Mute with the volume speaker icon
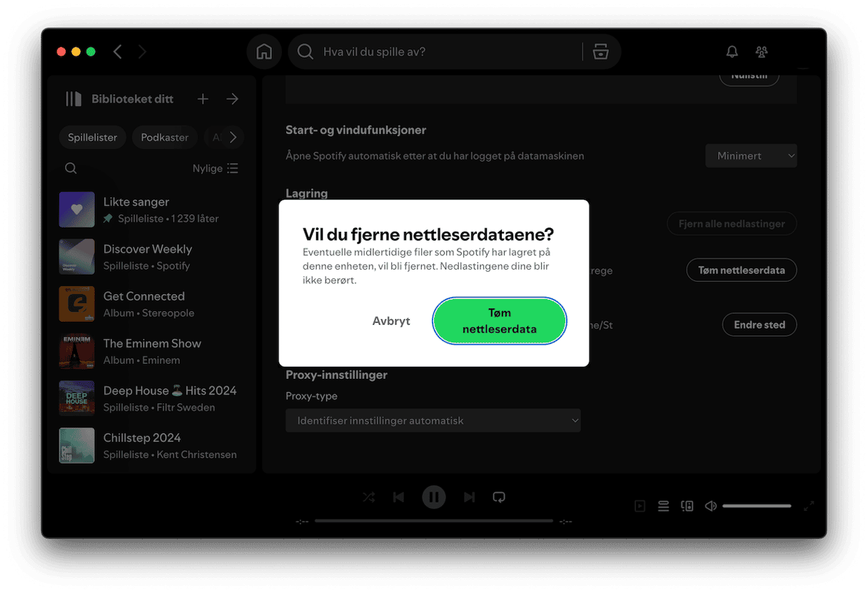Image resolution: width=868 pixels, height=593 pixels. tap(711, 506)
